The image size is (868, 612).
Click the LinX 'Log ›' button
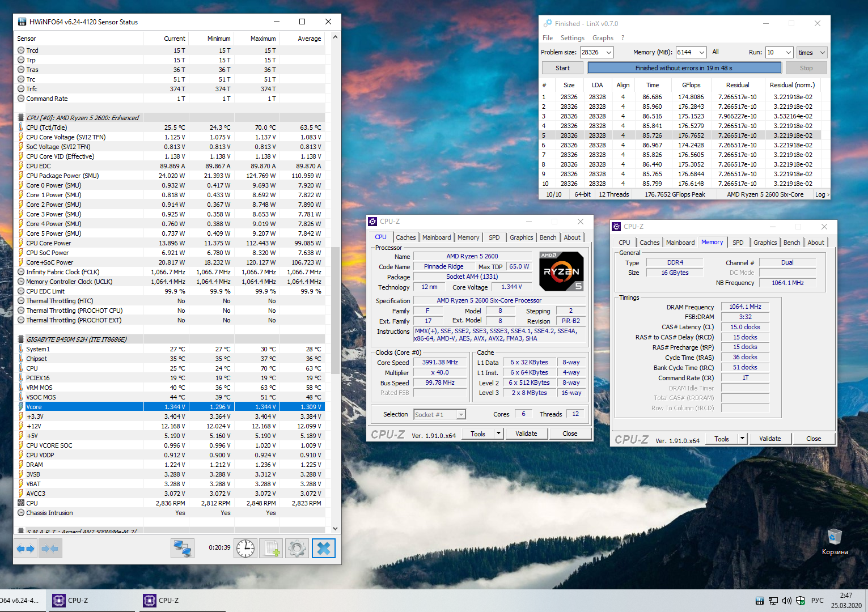tap(822, 194)
